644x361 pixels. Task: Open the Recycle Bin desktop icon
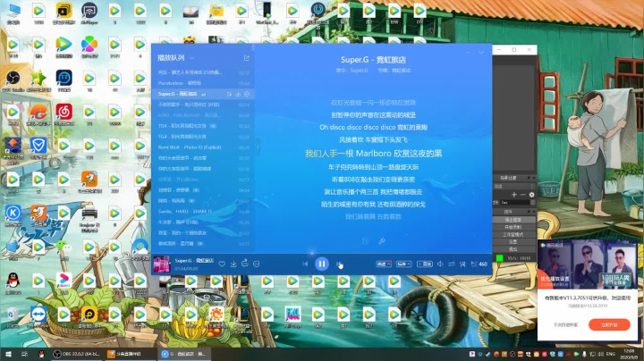click(13, 317)
